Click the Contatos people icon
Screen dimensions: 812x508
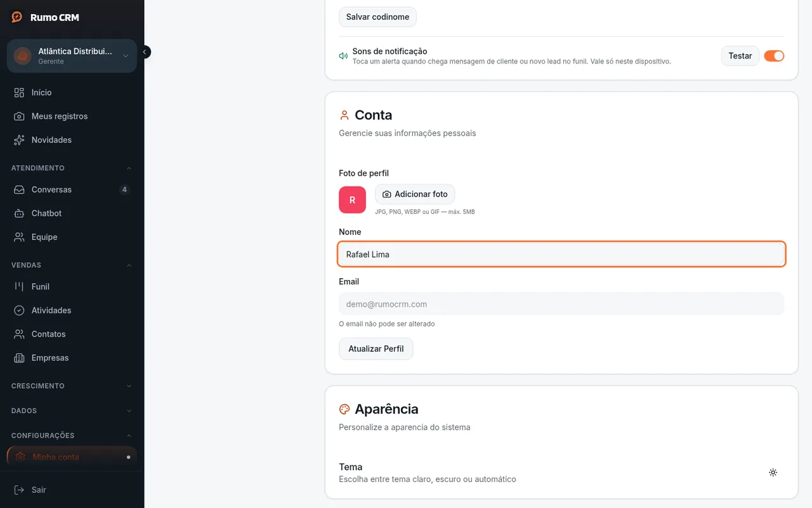[19, 334]
